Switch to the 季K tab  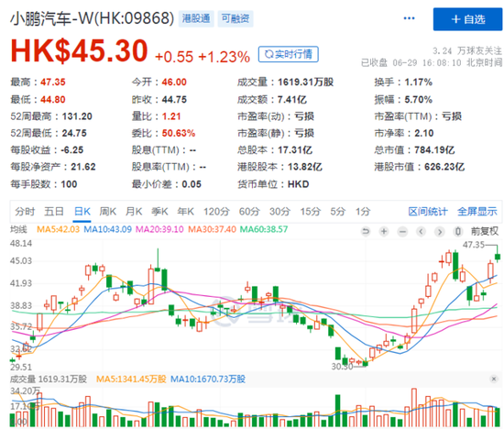[x=159, y=211]
